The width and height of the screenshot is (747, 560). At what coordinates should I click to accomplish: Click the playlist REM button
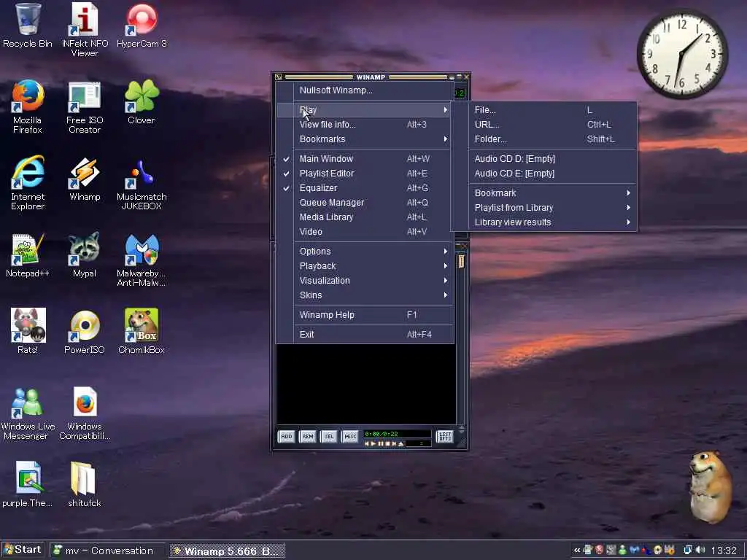(x=308, y=436)
